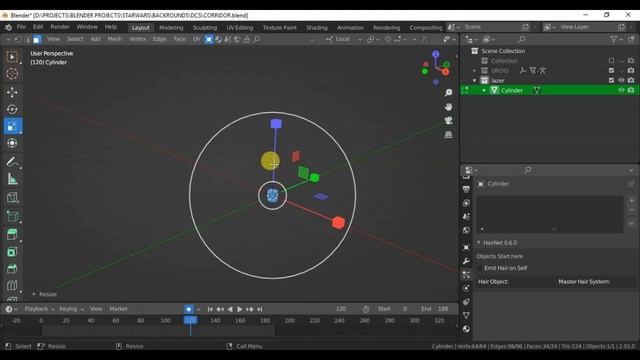
Task: Expand the Cylinder object tree
Action: point(484,90)
